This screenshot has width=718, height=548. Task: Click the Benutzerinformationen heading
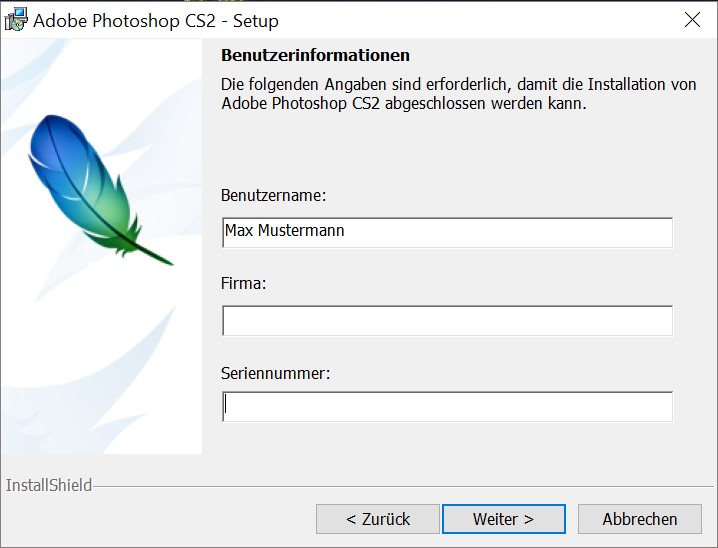coord(315,55)
